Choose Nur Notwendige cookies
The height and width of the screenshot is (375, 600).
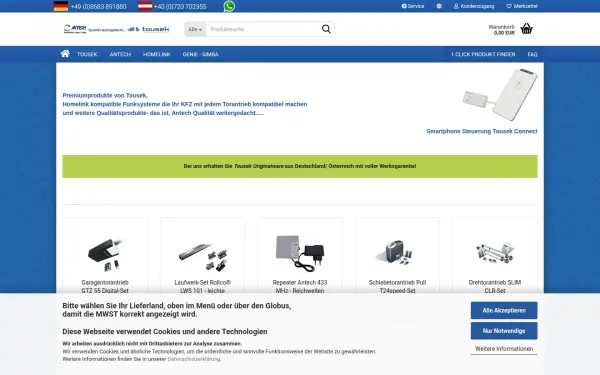pyautogui.click(x=504, y=331)
